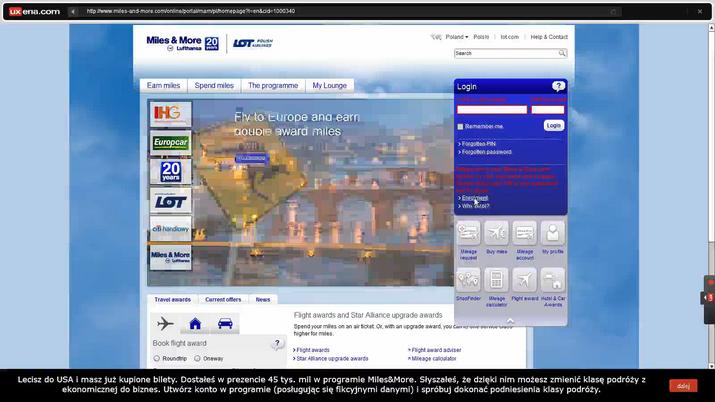The image size is (715, 402).
Task: Switch to the News tab
Action: tap(263, 299)
